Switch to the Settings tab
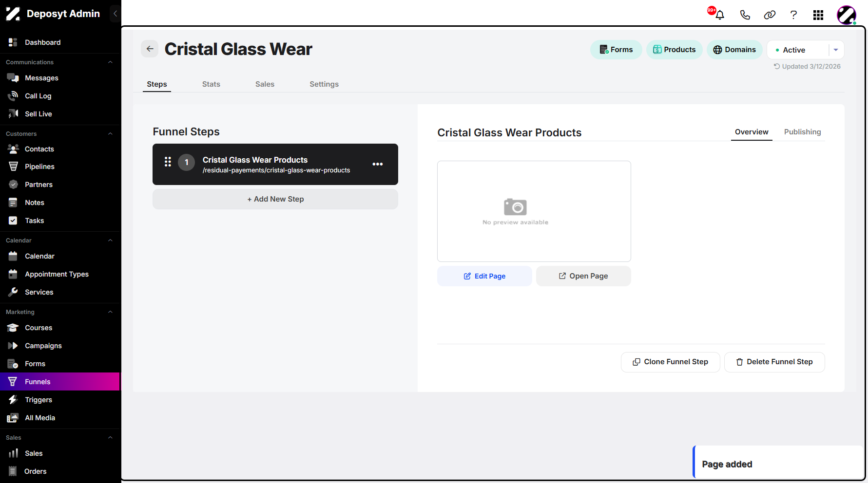This screenshot has width=868, height=483. 324,84
